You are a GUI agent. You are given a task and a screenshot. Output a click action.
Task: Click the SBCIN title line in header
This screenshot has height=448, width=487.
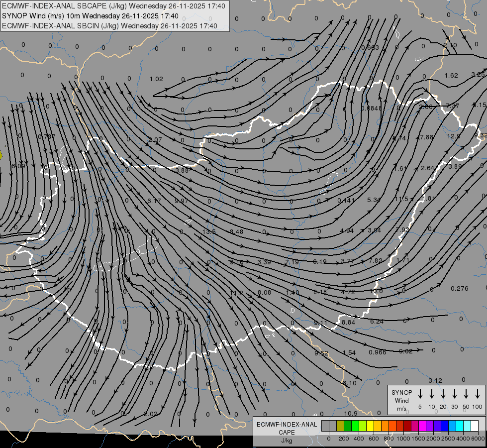109,26
